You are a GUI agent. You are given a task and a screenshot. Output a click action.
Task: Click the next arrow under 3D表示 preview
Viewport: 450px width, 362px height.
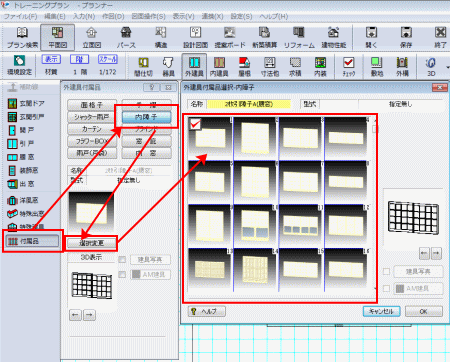[x=89, y=315]
